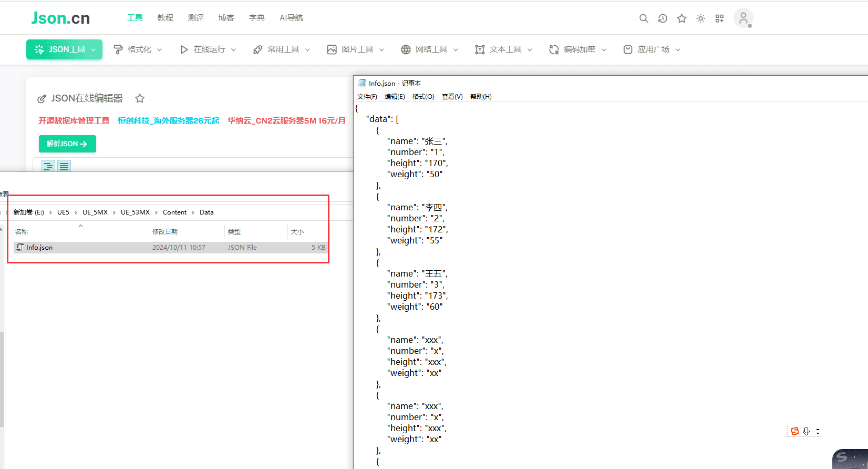Open Notepad 编辑(E) menu
The width and height of the screenshot is (868, 469).
[395, 97]
